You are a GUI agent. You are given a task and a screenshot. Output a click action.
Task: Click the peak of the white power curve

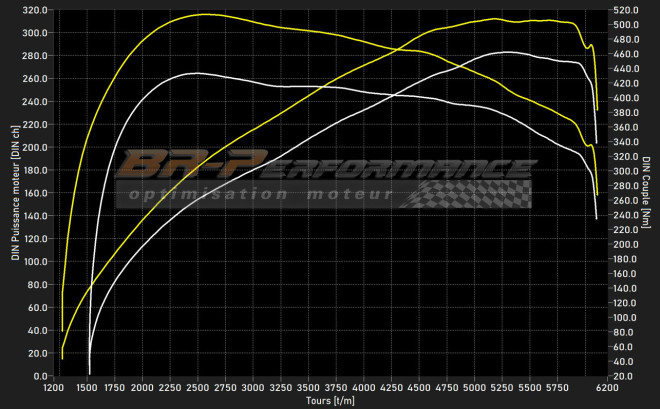508,52
